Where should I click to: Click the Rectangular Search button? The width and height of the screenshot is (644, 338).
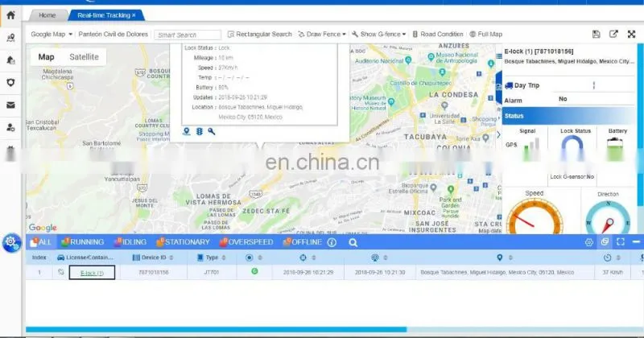(259, 34)
